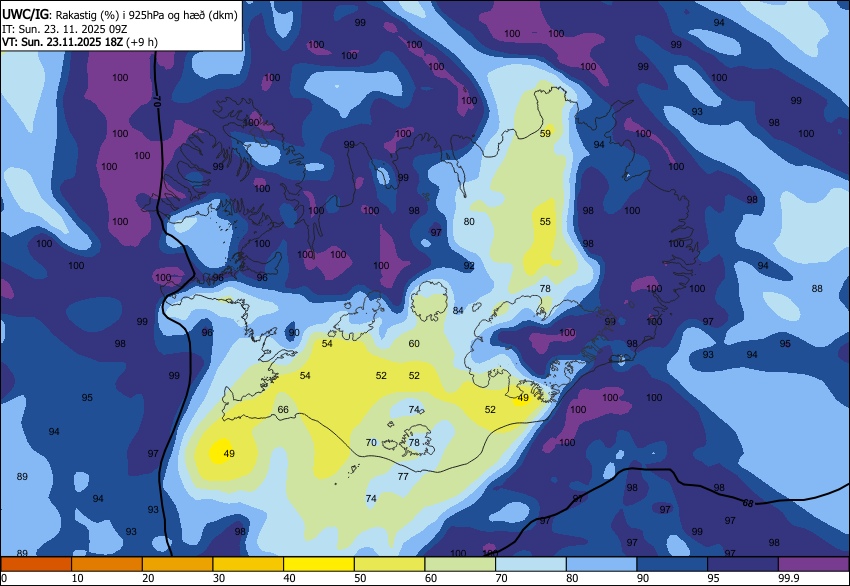850x586 pixels.
Task: Click the humidity value 77 on the map
Action: 403,476
